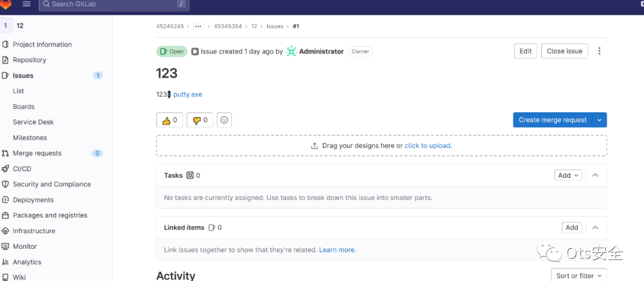Click the Packages and registries icon
This screenshot has width=644, height=281.
point(5,215)
